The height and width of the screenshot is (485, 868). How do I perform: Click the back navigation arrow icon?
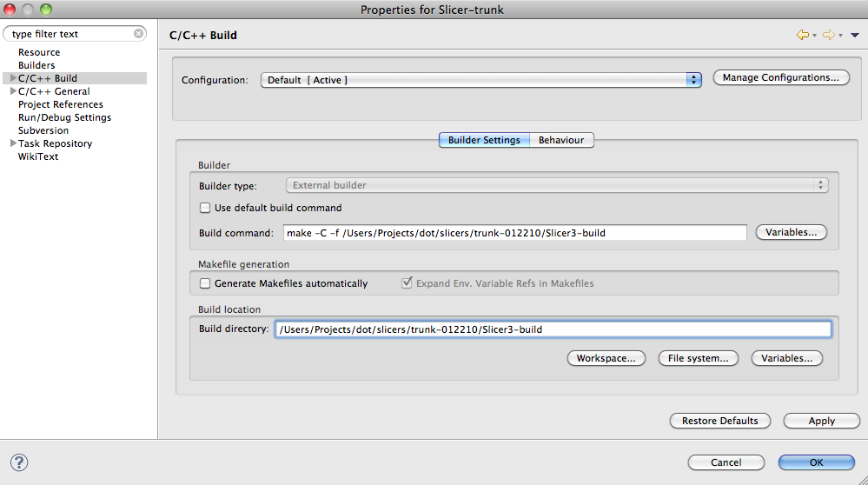tap(802, 35)
